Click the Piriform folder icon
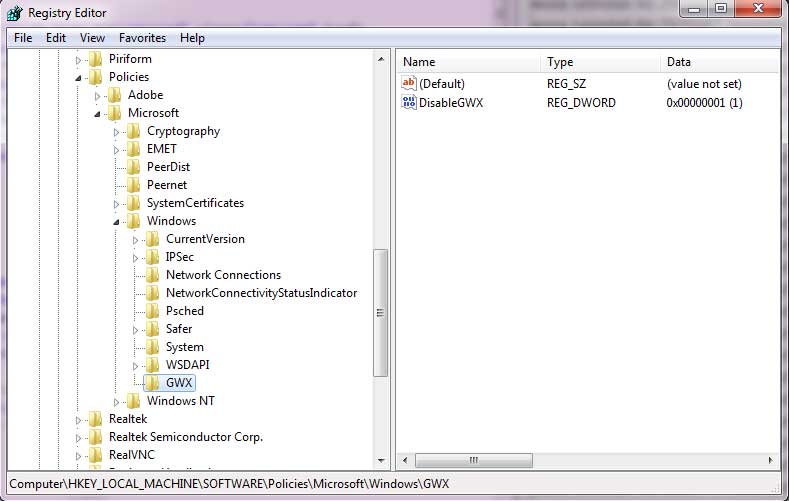The width and height of the screenshot is (789, 501). (96, 59)
